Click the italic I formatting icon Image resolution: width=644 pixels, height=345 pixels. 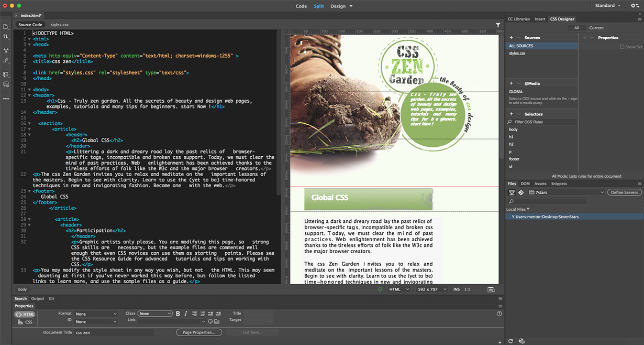click(185, 314)
